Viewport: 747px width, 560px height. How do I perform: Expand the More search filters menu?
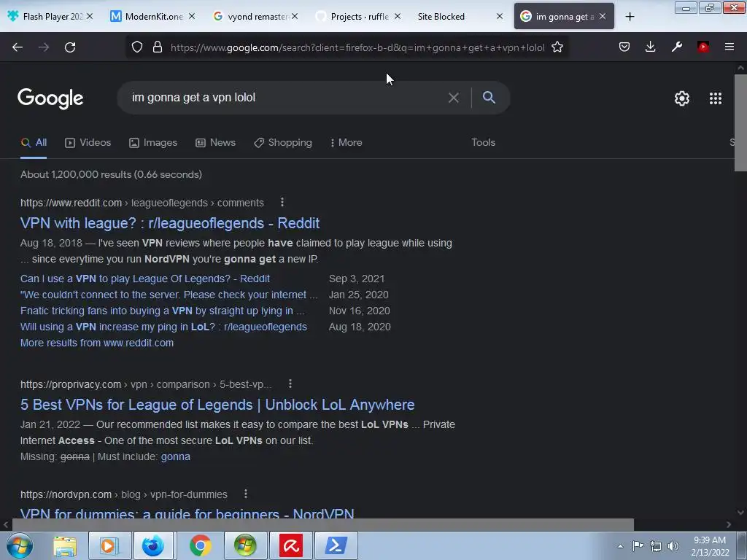347,142
